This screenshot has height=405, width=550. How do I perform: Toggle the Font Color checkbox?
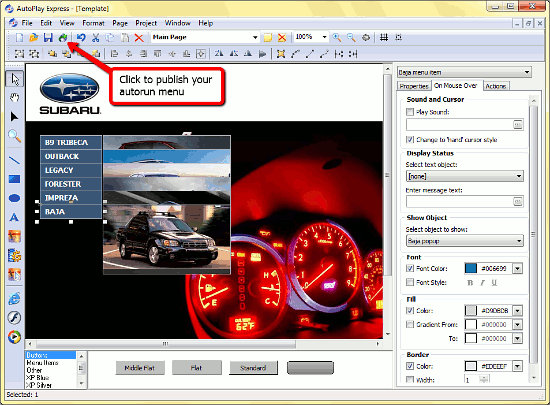[410, 269]
